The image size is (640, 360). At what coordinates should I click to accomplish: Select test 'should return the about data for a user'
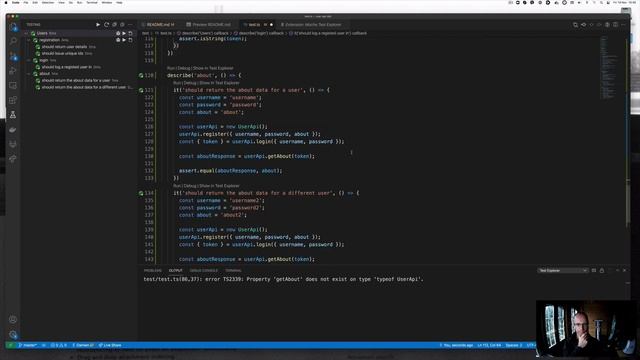[x=76, y=80]
